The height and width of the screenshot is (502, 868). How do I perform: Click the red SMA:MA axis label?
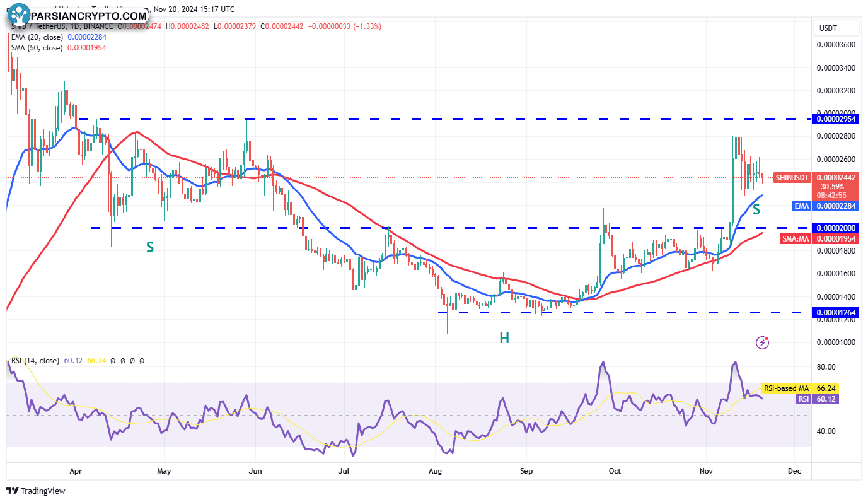(x=796, y=239)
